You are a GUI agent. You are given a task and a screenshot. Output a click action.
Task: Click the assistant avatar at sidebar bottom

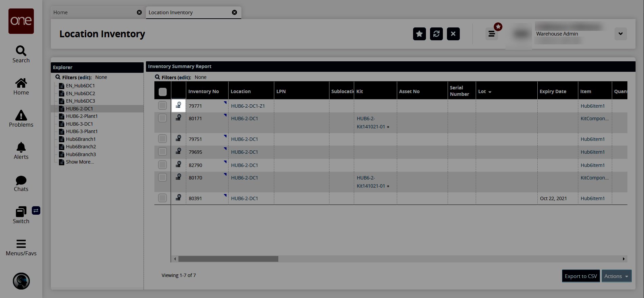(x=21, y=281)
